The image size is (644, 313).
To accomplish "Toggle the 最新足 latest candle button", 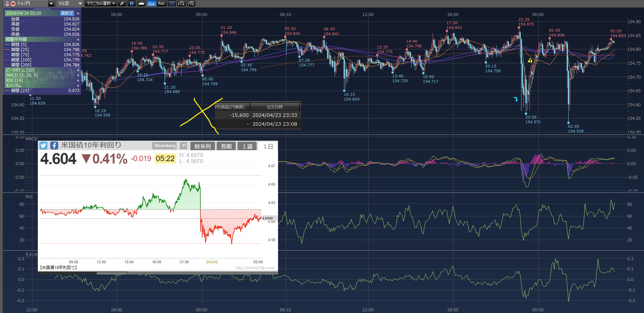I will (x=67, y=13).
